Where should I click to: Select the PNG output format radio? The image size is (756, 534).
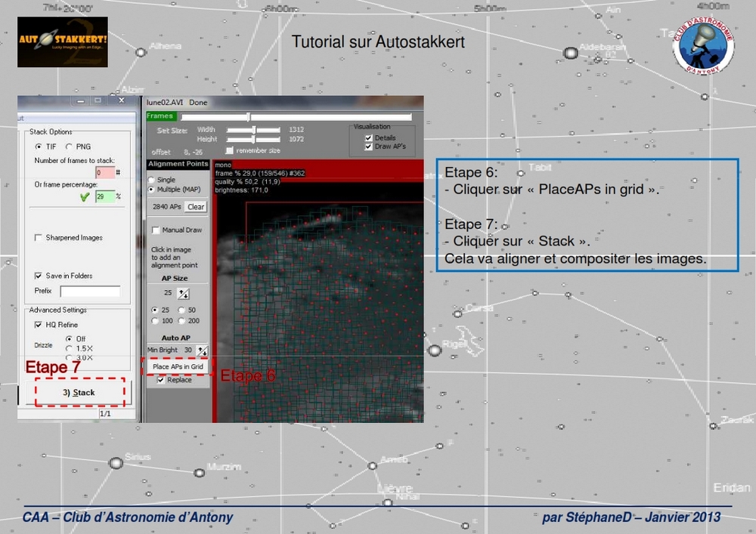click(x=69, y=147)
